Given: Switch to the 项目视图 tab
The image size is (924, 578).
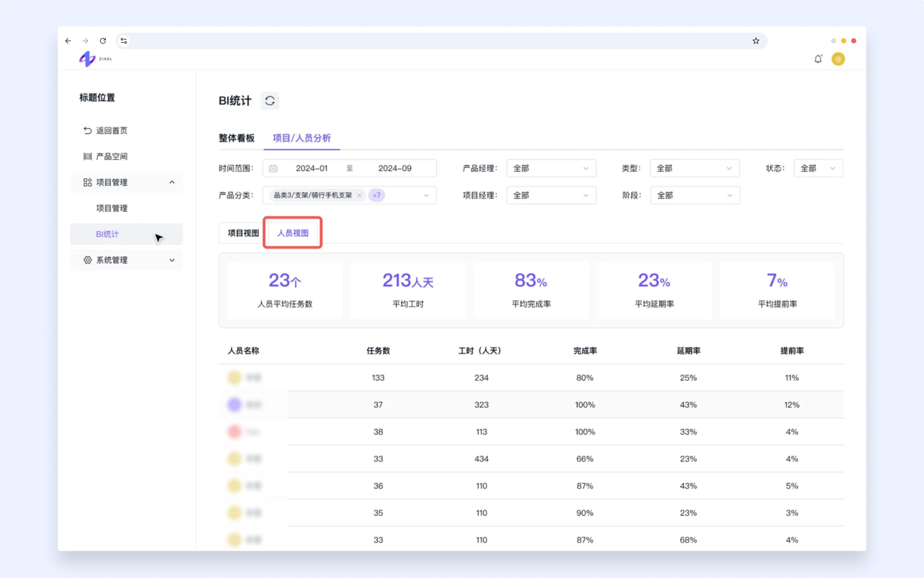Looking at the screenshot, I should pyautogui.click(x=243, y=233).
